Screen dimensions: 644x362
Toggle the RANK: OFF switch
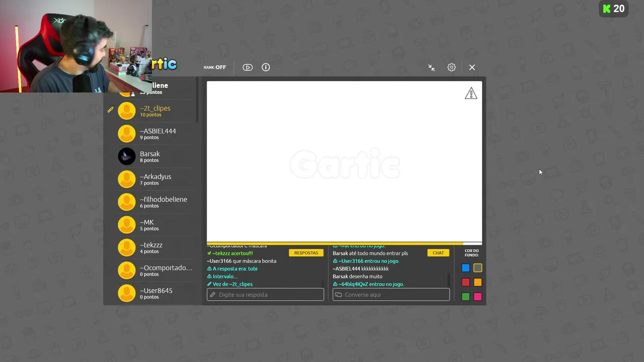[215, 67]
